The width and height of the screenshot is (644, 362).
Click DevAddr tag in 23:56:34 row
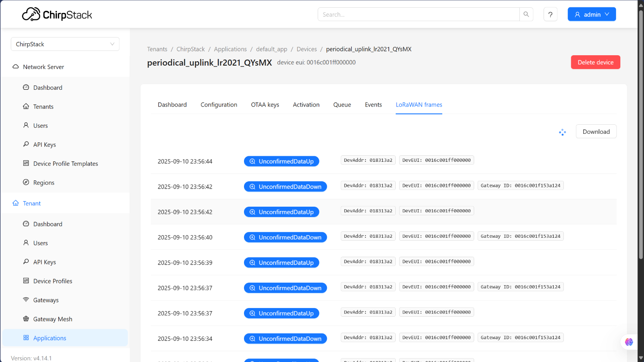point(368,337)
